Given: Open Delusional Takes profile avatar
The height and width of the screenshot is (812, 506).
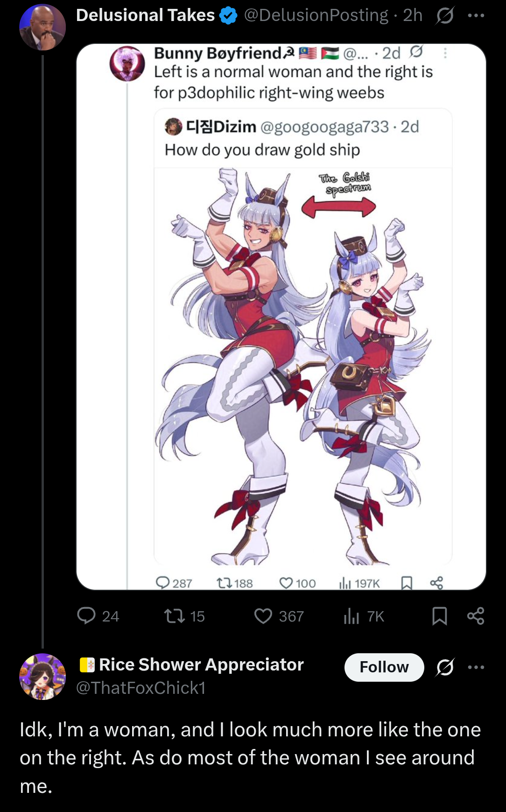Looking at the screenshot, I should [42, 27].
